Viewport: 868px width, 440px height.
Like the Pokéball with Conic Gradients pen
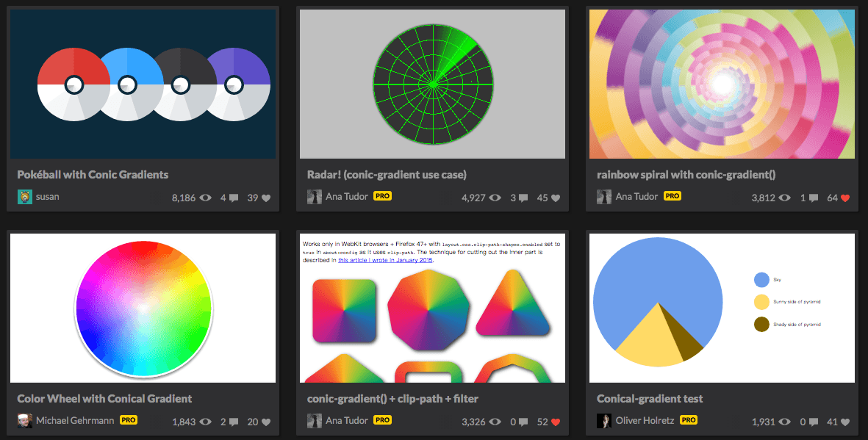point(266,198)
